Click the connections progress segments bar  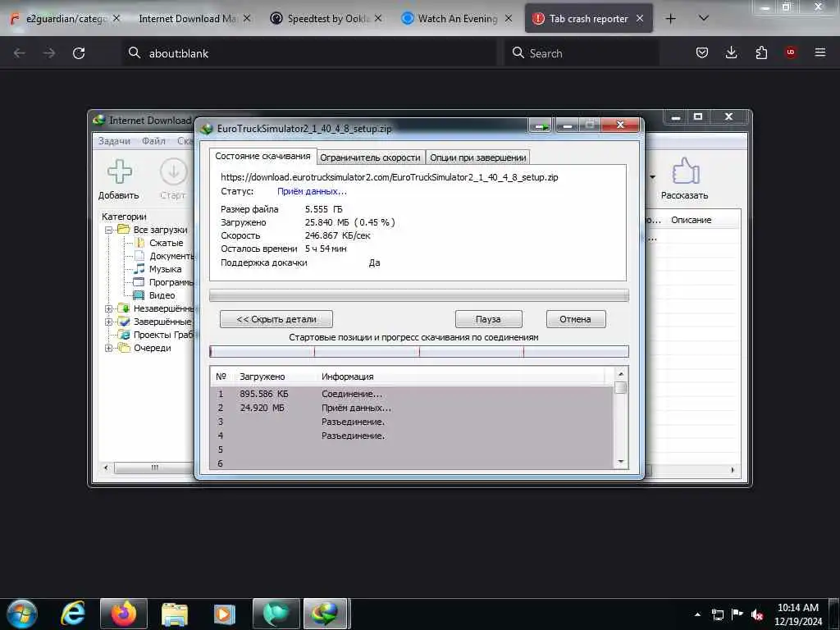pyautogui.click(x=419, y=351)
